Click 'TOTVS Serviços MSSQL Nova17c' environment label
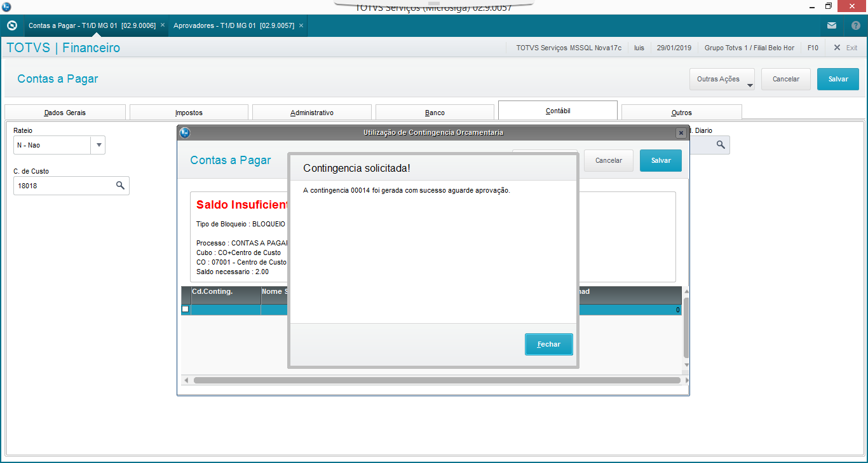The height and width of the screenshot is (463, 868). 569,48
